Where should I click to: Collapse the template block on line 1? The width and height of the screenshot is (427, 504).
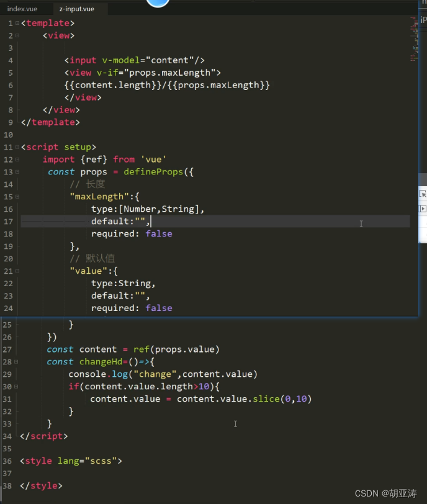17,23
